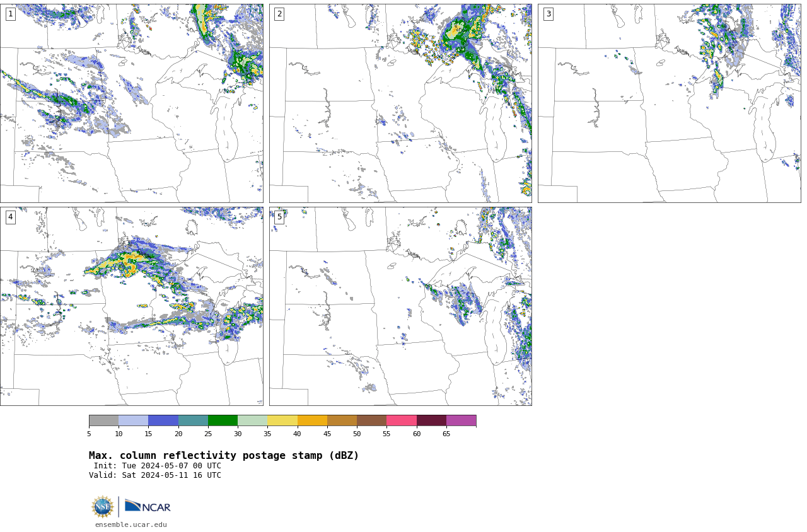Click the yellow 35-40 dBZ swatch
This screenshot has height=532, width=807.
tap(282, 420)
